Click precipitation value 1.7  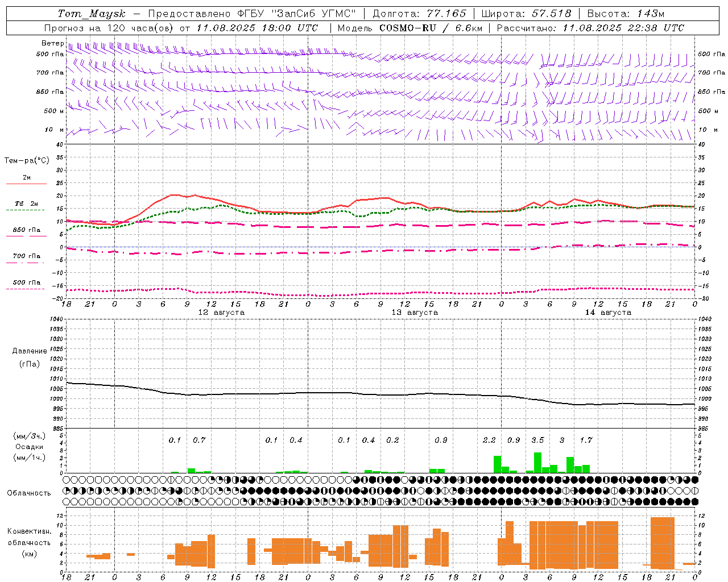(586, 440)
